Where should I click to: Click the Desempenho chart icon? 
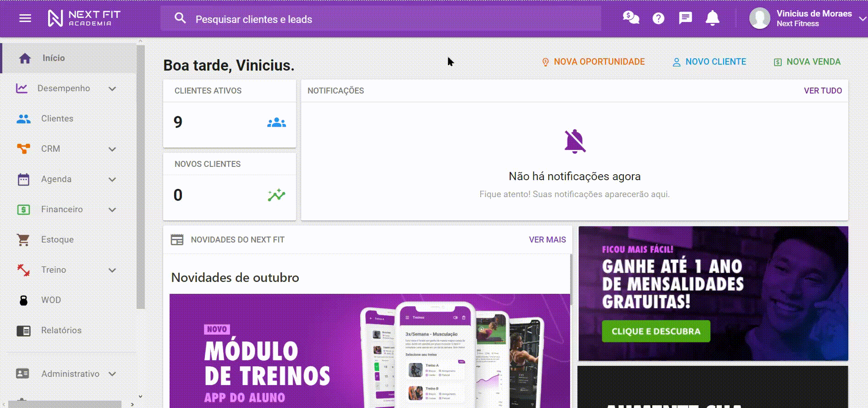(22, 88)
